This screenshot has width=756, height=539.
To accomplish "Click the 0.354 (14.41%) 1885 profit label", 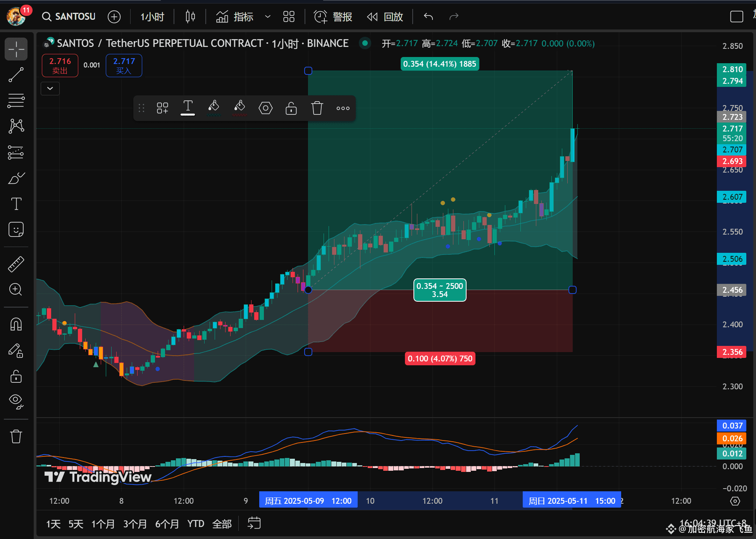I will (439, 64).
